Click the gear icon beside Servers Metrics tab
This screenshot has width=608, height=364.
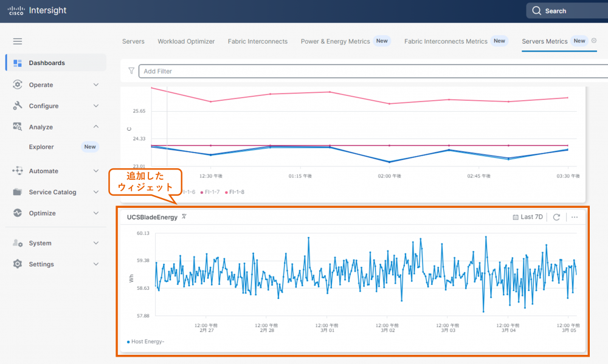(x=593, y=41)
